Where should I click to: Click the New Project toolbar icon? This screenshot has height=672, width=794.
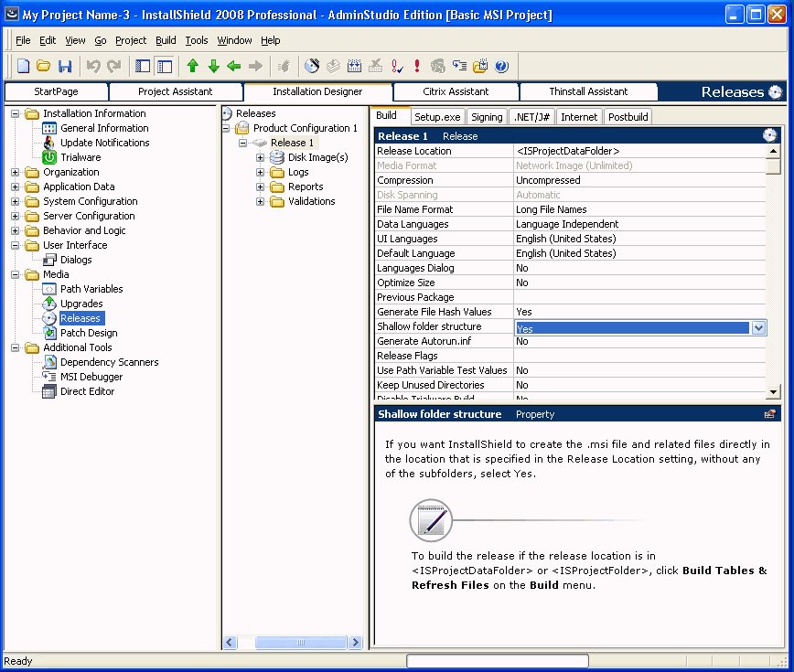pyautogui.click(x=24, y=66)
